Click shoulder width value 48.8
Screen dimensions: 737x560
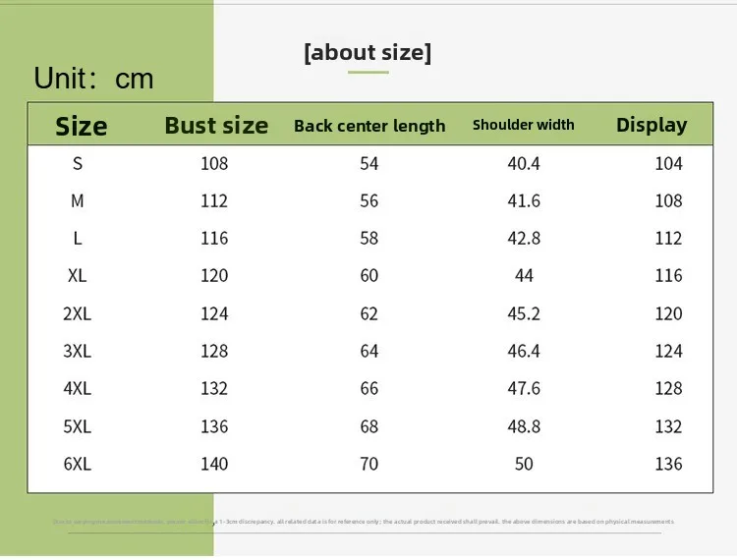point(524,426)
